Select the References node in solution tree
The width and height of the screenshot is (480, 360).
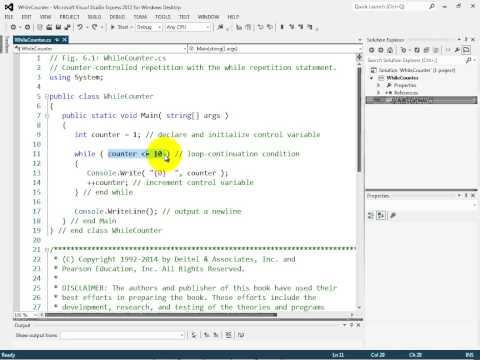click(406, 93)
